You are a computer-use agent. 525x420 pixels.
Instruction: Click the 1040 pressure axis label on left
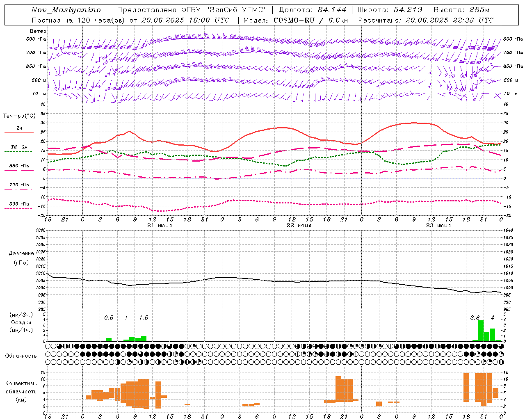coord(40,230)
